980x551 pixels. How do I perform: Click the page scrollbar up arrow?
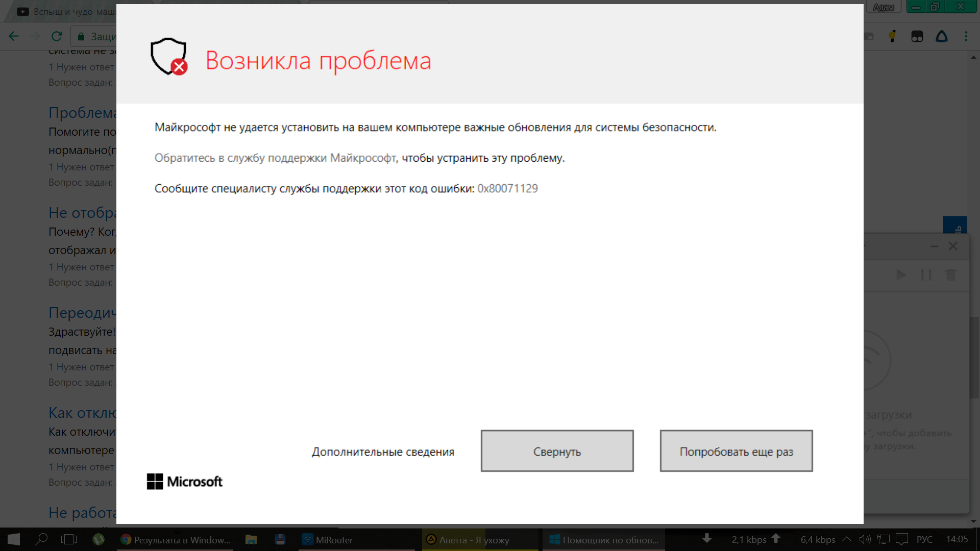point(974,58)
